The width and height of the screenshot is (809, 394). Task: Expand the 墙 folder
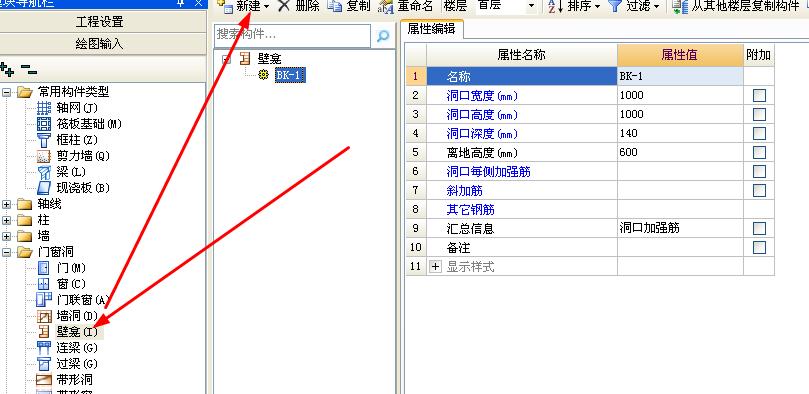[6, 236]
